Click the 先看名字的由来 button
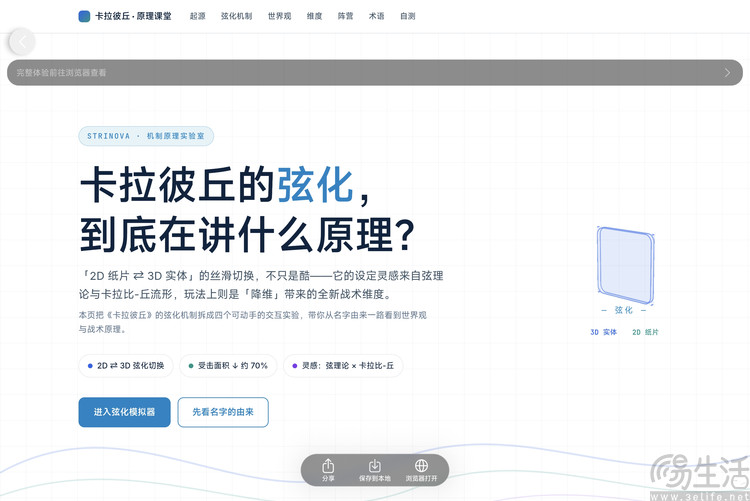This screenshot has width=750, height=501. 223,412
